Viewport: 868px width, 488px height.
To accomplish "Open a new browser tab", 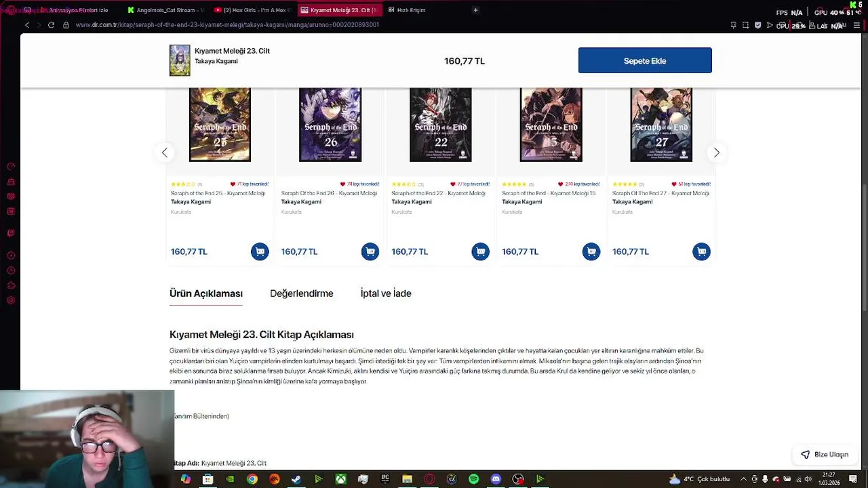I will pos(475,10).
